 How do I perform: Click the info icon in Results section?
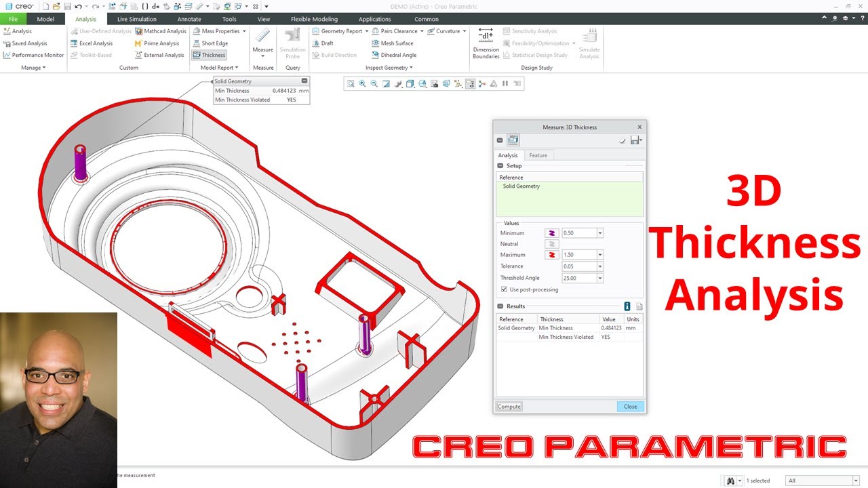pyautogui.click(x=627, y=306)
